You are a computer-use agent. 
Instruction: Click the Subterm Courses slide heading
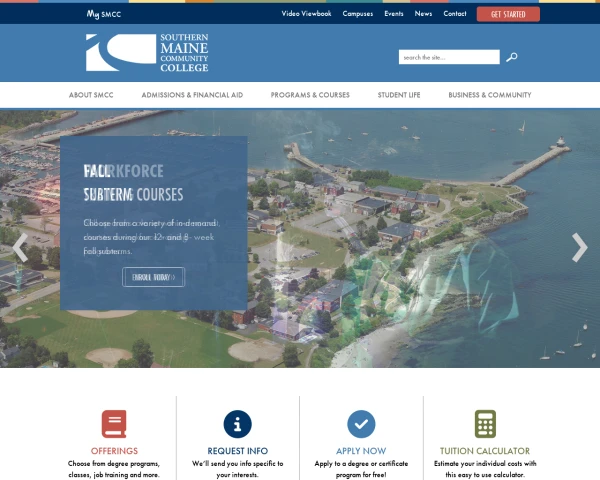tap(134, 195)
